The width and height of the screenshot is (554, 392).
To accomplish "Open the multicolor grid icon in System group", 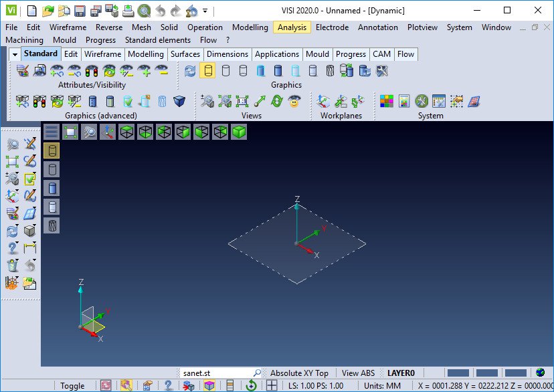I will tap(387, 102).
